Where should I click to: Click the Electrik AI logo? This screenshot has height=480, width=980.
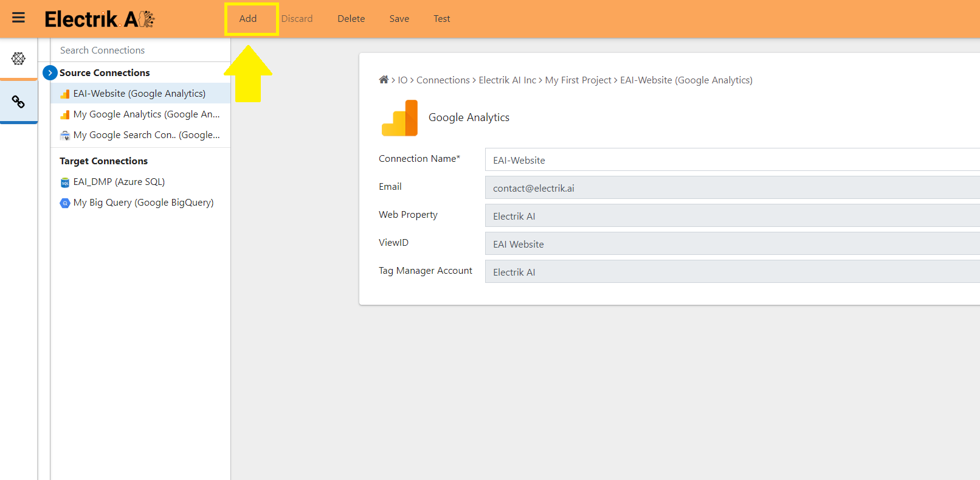click(x=100, y=19)
